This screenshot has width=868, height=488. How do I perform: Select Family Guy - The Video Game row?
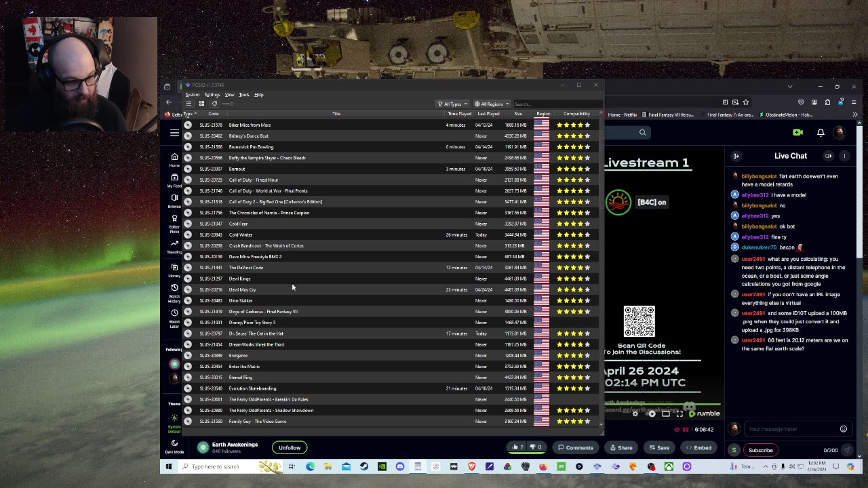click(x=392, y=421)
